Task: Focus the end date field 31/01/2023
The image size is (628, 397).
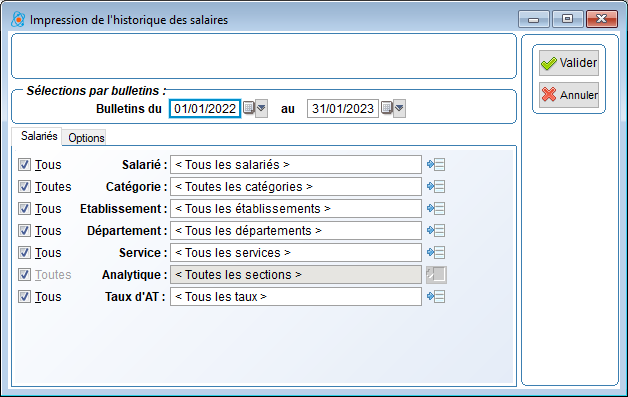Action: coord(342,109)
